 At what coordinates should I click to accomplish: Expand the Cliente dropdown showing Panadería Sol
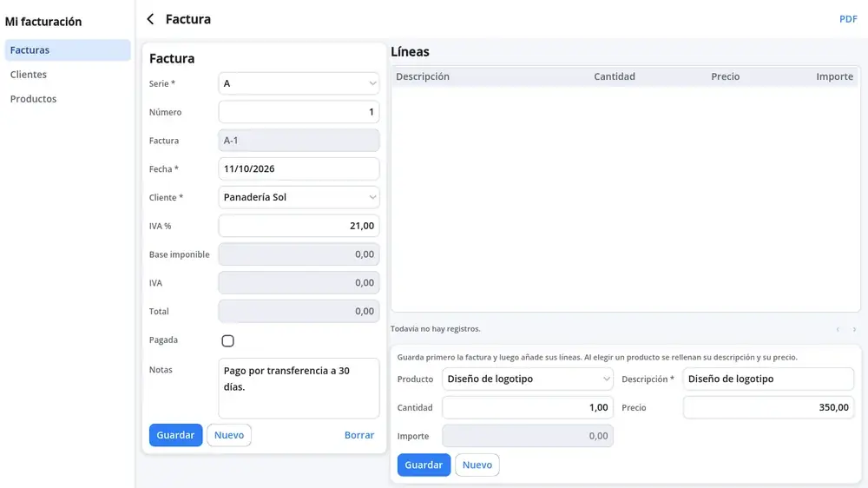[x=299, y=197]
